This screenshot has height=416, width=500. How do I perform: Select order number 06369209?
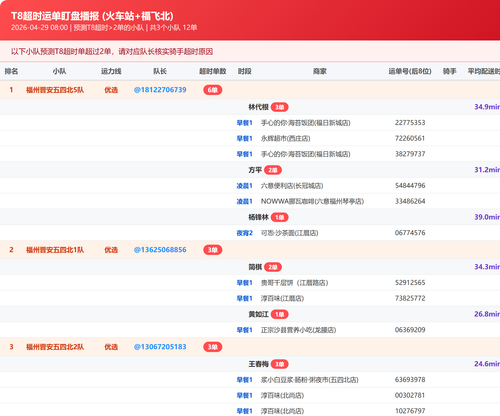[x=410, y=330]
